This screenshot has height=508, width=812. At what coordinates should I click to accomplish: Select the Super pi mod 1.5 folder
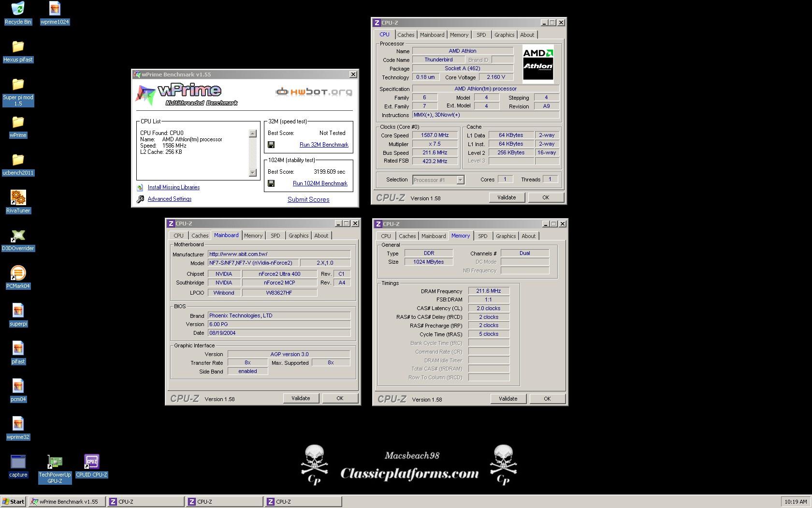18,85
